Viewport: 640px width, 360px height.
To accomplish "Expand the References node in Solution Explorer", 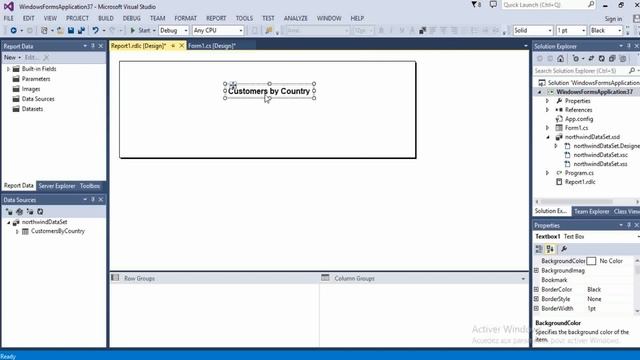I will pyautogui.click(x=548, y=110).
